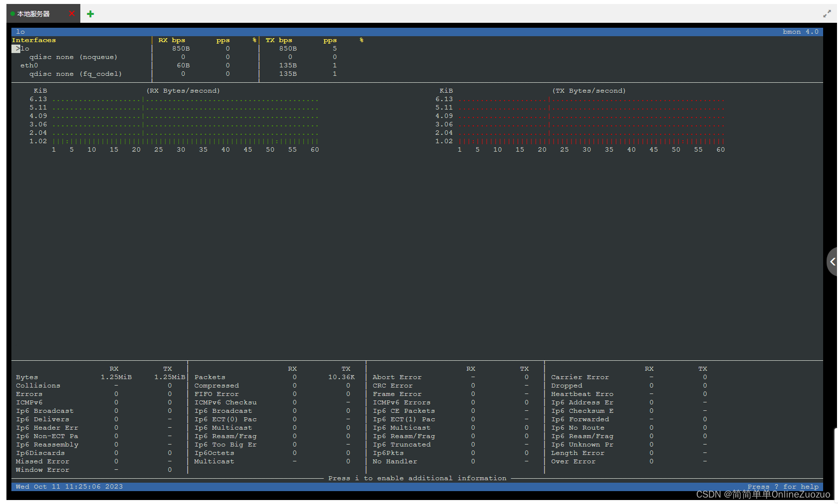The image size is (838, 504).
Task: Click the CRC Error row label
Action: pos(392,386)
